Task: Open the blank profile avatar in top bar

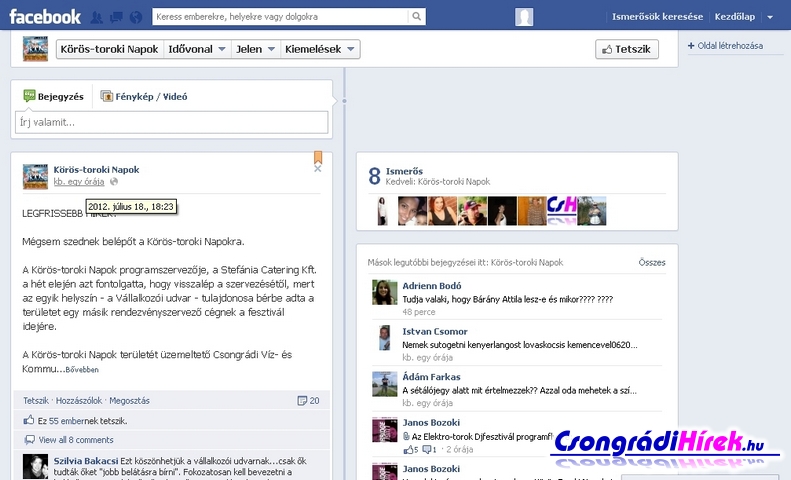Action: (x=524, y=17)
